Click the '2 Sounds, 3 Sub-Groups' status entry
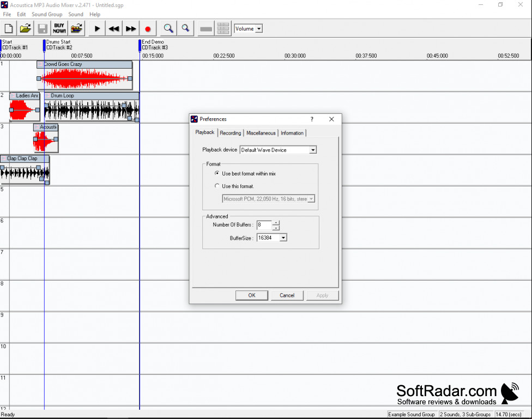The image size is (532, 419). (x=465, y=414)
